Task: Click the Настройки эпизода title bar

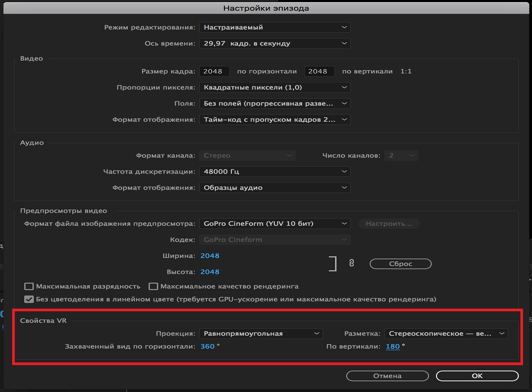Action: point(266,8)
